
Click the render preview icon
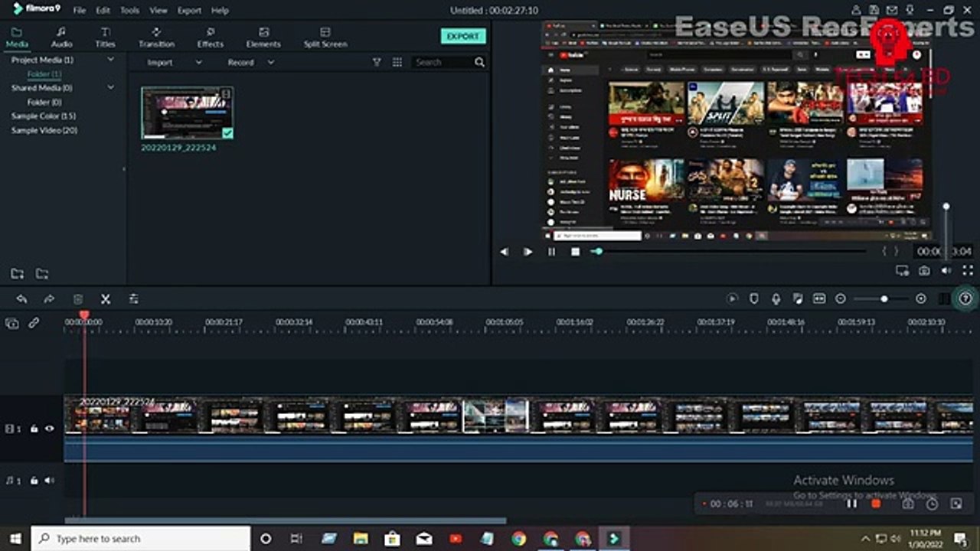click(x=732, y=298)
